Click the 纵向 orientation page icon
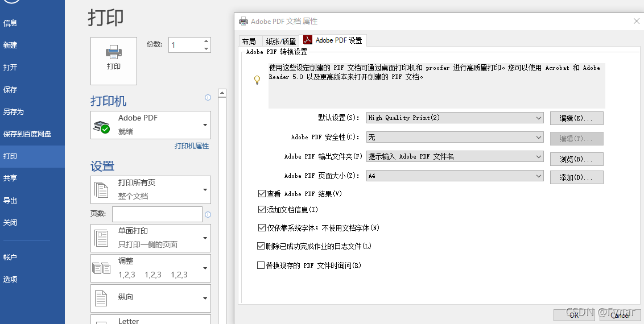The image size is (644, 324). point(101,298)
